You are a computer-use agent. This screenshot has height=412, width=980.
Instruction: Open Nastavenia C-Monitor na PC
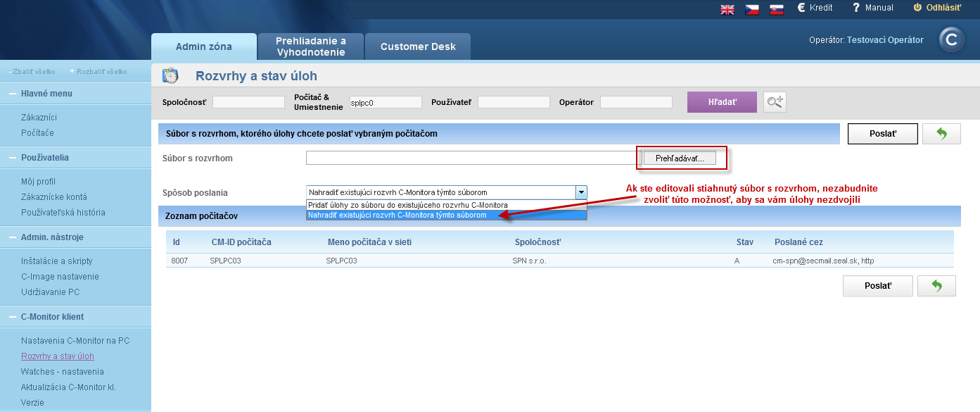pyautogui.click(x=75, y=341)
